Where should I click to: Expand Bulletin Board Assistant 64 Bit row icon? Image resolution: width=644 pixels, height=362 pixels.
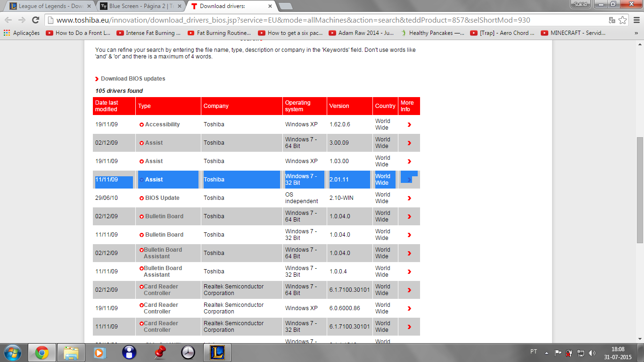(x=141, y=250)
